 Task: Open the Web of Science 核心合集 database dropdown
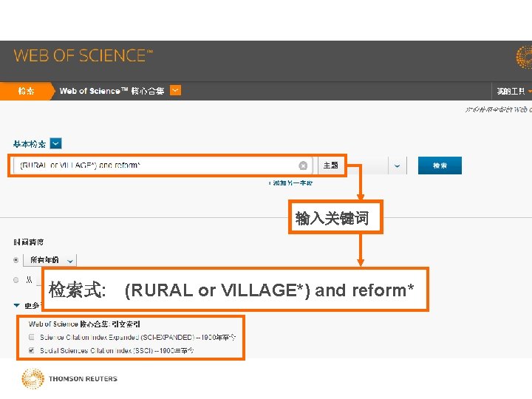(175, 91)
